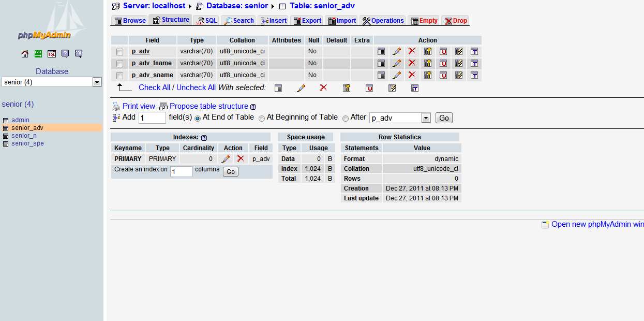Select the senior_spe table in sidebar

coord(27,143)
